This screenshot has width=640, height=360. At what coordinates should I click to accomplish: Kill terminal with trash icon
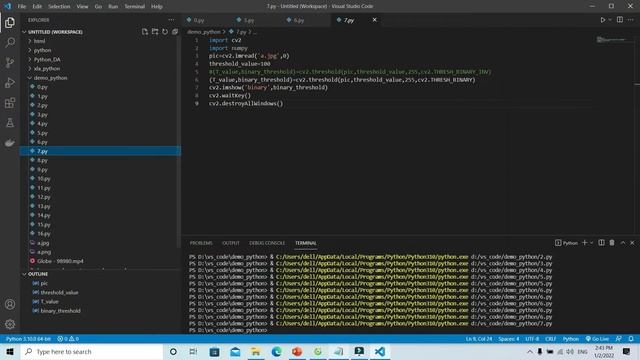pos(612,242)
